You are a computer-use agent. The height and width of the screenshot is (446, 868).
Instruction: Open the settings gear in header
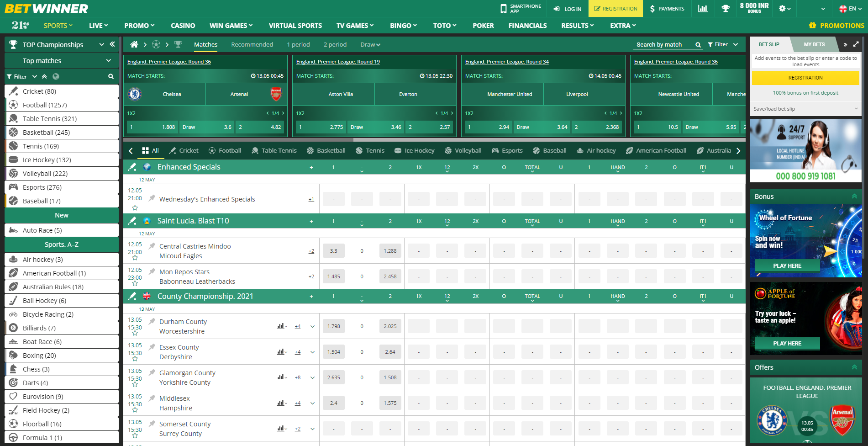click(782, 9)
